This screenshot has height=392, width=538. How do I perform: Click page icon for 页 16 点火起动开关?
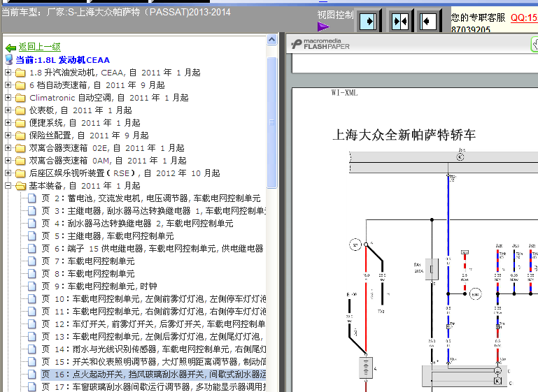pyautogui.click(x=32, y=375)
